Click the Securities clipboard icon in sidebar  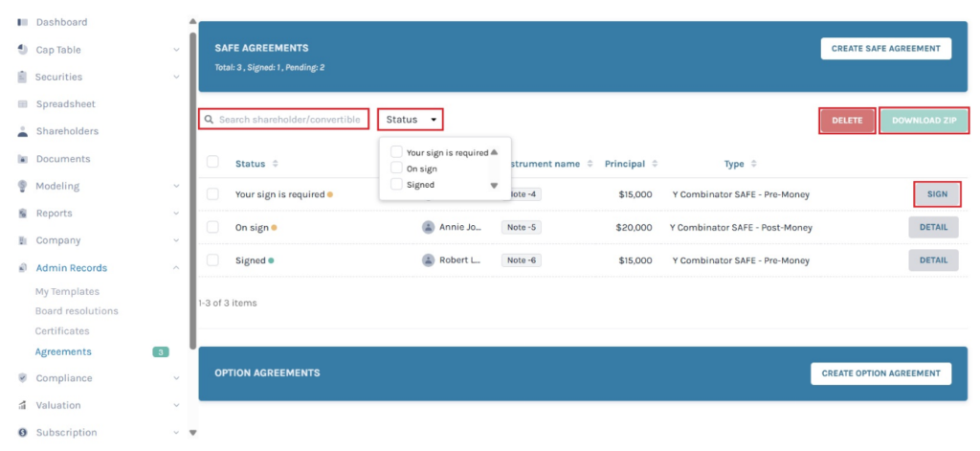pos(22,77)
